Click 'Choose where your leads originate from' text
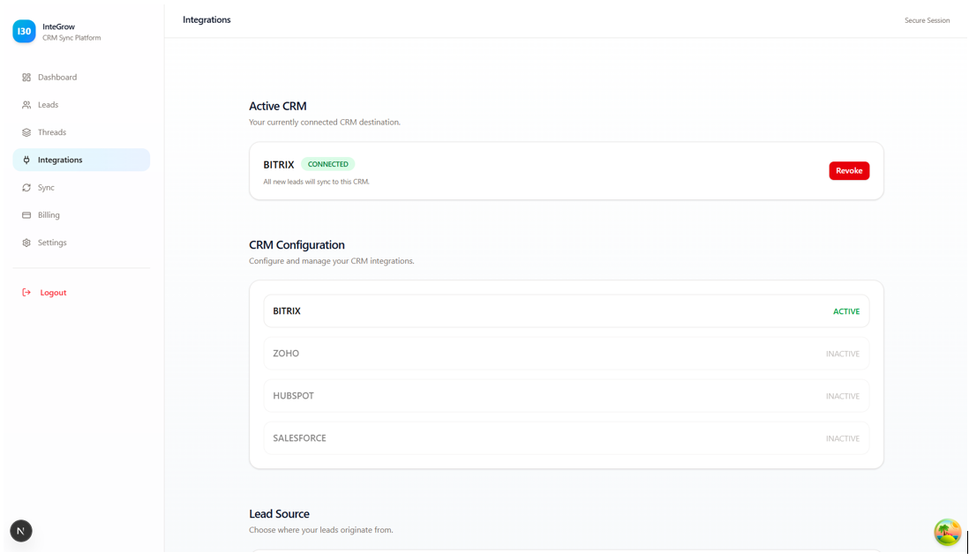The image size is (969, 560). pos(320,530)
